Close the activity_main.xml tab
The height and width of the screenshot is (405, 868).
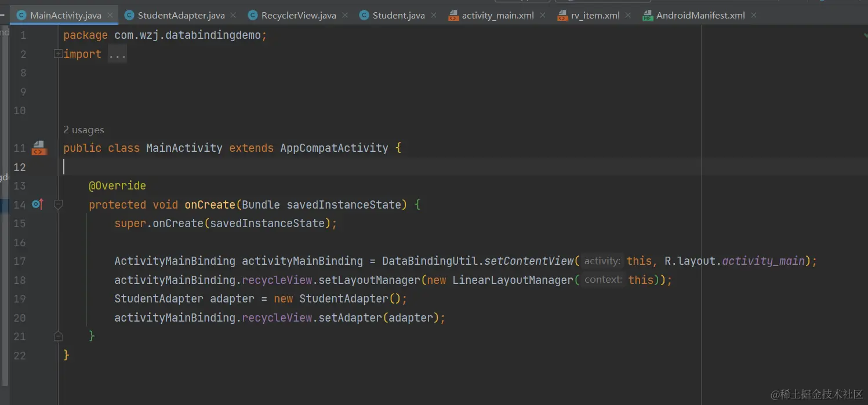[x=543, y=16]
